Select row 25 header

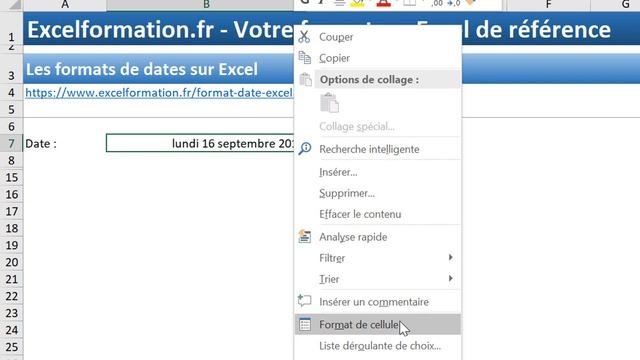coord(11,347)
